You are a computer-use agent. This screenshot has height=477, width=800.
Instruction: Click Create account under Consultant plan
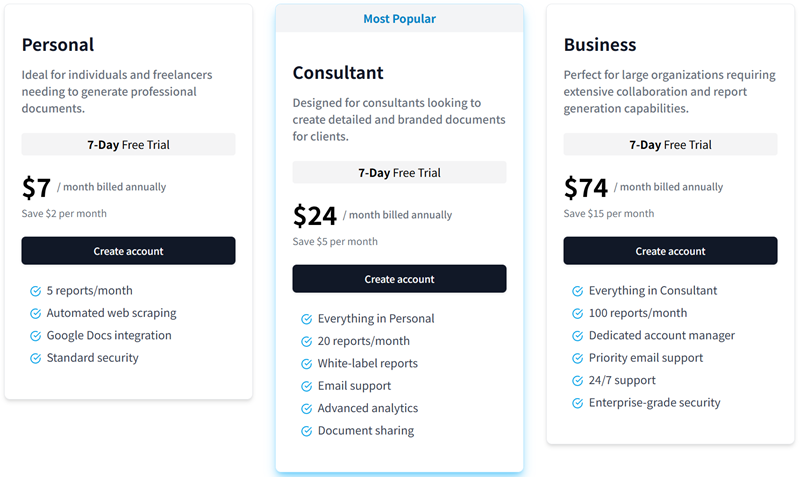click(399, 279)
